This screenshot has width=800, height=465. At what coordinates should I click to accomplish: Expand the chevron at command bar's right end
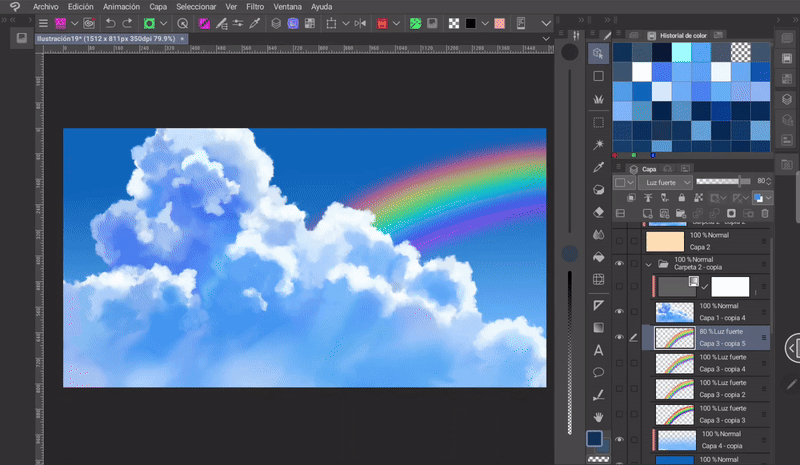tap(545, 22)
